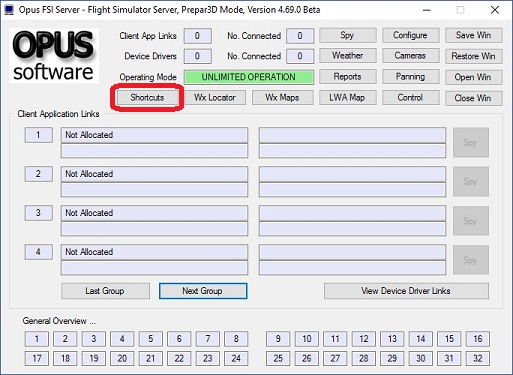Click General Overview box 32

click(478, 358)
